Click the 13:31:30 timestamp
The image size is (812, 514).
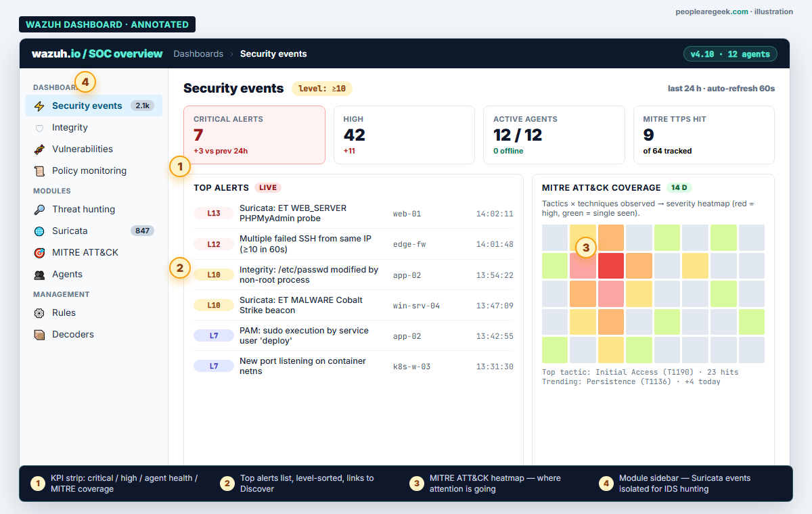[495, 367]
